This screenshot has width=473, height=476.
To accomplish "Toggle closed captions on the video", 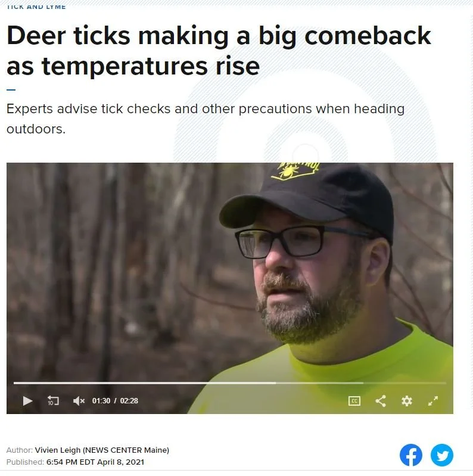I will click(354, 401).
